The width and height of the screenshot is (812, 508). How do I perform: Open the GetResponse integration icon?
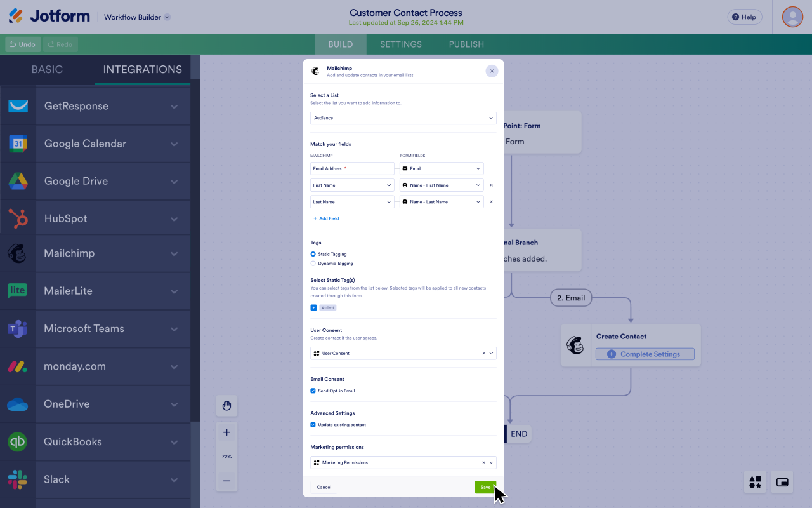18,106
